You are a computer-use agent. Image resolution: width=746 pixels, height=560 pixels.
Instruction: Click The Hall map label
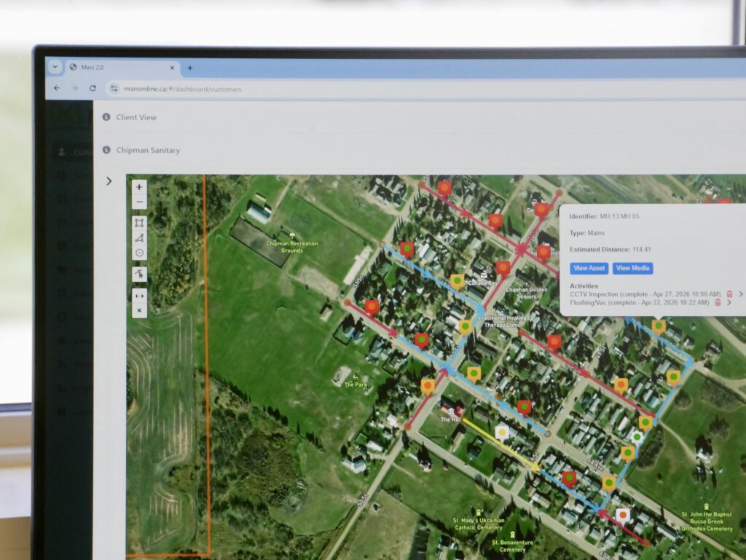point(450,419)
